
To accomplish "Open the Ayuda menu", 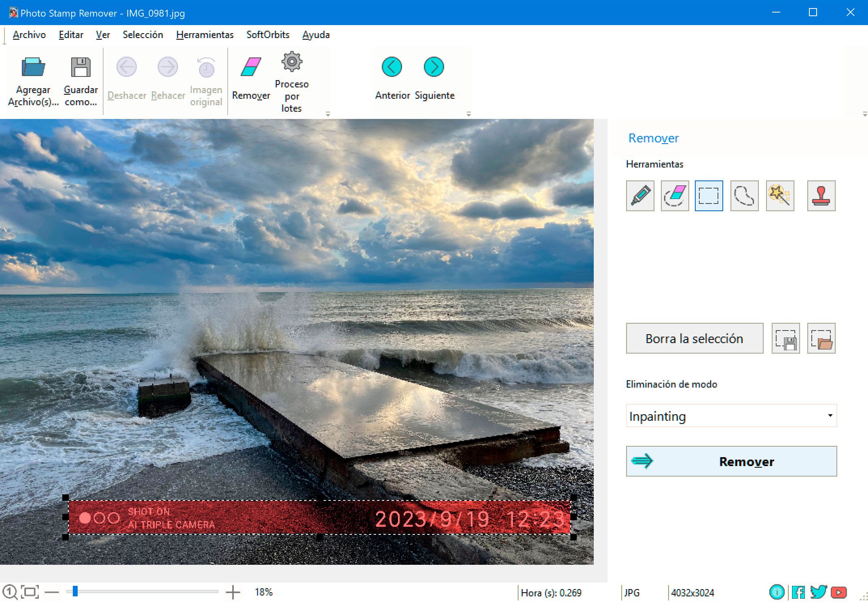I will [x=316, y=35].
